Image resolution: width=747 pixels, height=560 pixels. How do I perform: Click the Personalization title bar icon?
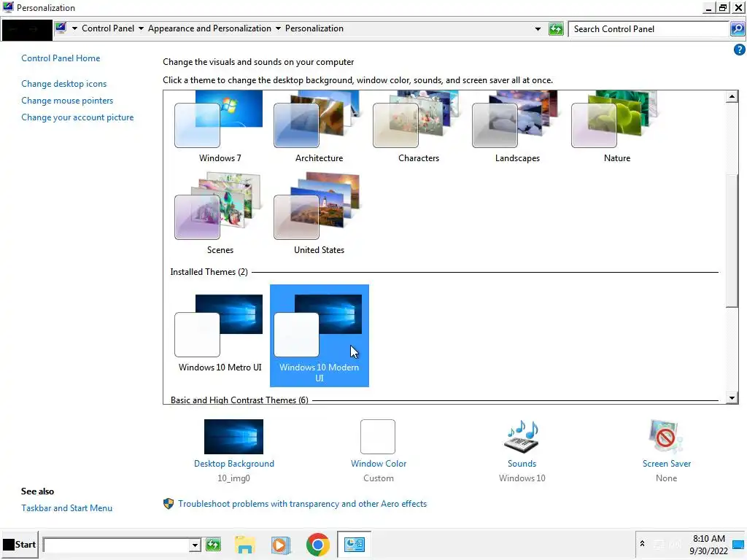[x=7, y=7]
